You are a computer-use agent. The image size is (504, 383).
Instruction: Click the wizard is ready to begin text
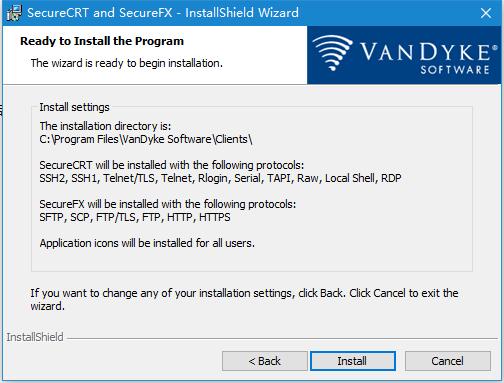point(127,63)
